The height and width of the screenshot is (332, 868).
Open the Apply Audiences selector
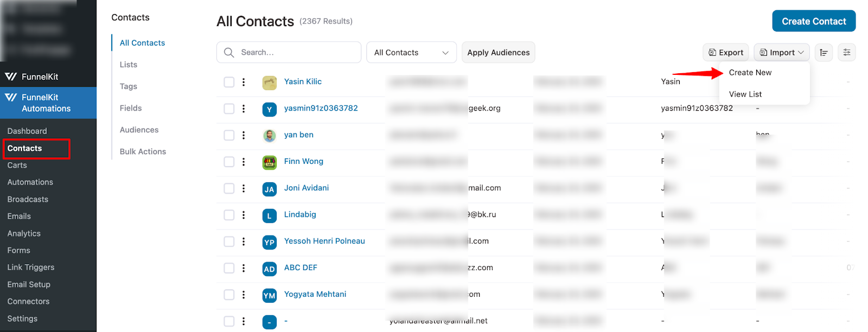[497, 52]
